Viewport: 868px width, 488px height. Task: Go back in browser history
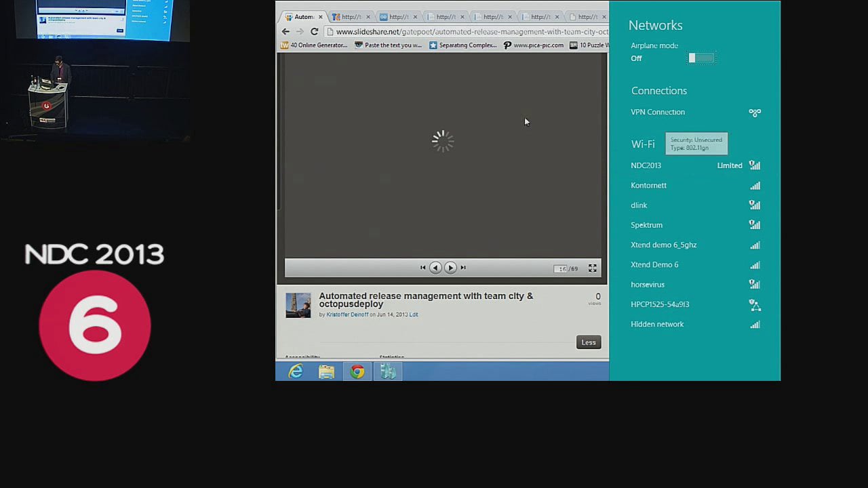click(x=285, y=31)
